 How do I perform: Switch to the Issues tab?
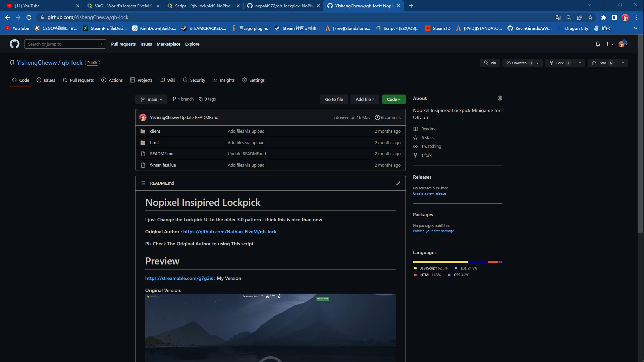[46, 80]
